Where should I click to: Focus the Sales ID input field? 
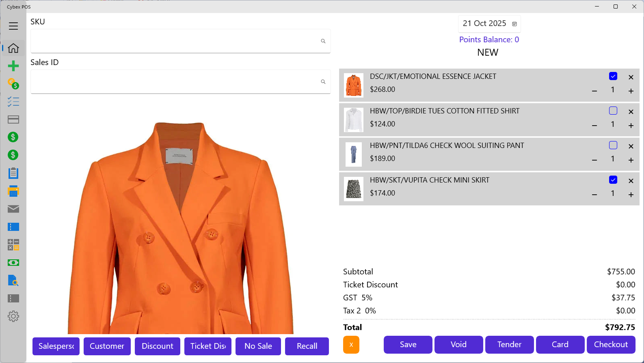tap(181, 82)
